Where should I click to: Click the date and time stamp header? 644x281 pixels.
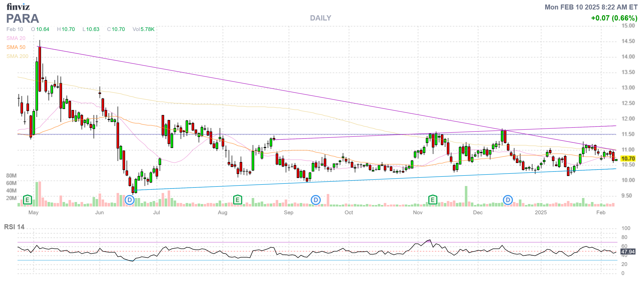(x=591, y=7)
